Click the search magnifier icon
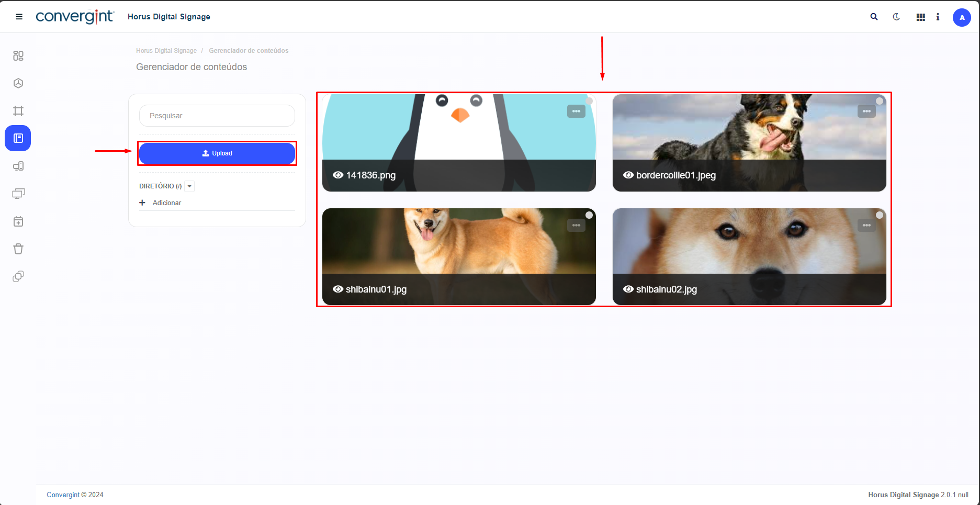This screenshot has height=505, width=980. [874, 17]
